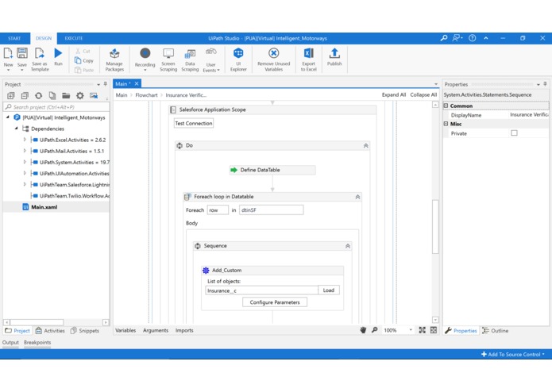The width and height of the screenshot is (552, 392).
Task: Collapse Foreach loop in Datatable activity
Action: (357, 197)
